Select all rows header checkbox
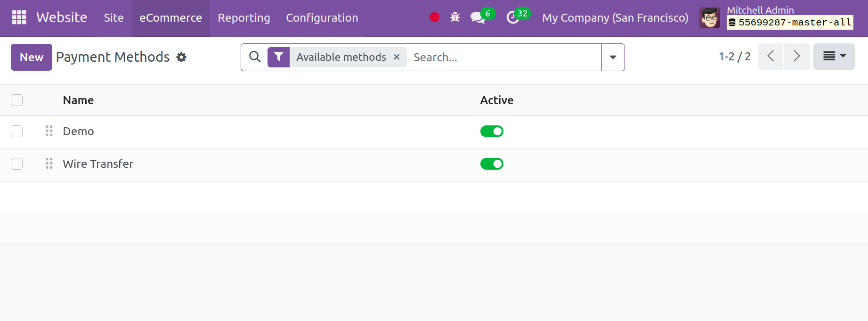The width and height of the screenshot is (868, 321). [17, 100]
